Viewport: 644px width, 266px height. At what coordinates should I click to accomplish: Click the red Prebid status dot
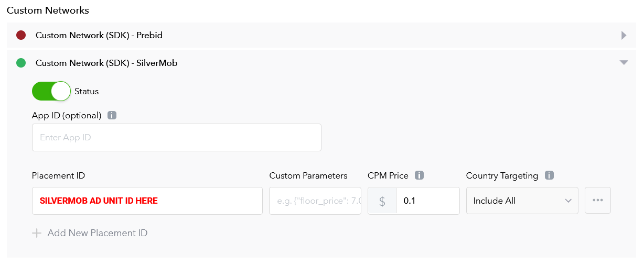coord(21,36)
